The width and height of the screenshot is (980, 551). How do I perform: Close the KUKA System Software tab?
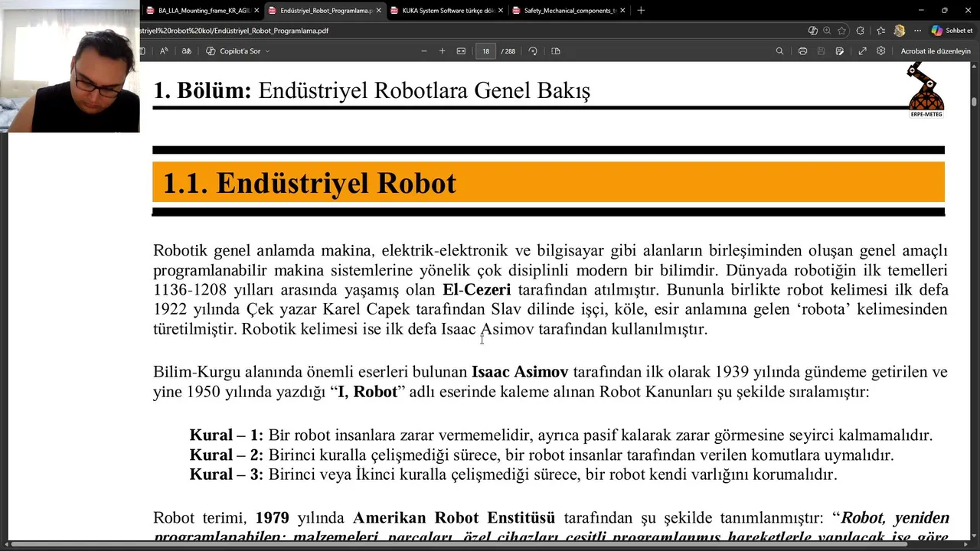(x=501, y=11)
